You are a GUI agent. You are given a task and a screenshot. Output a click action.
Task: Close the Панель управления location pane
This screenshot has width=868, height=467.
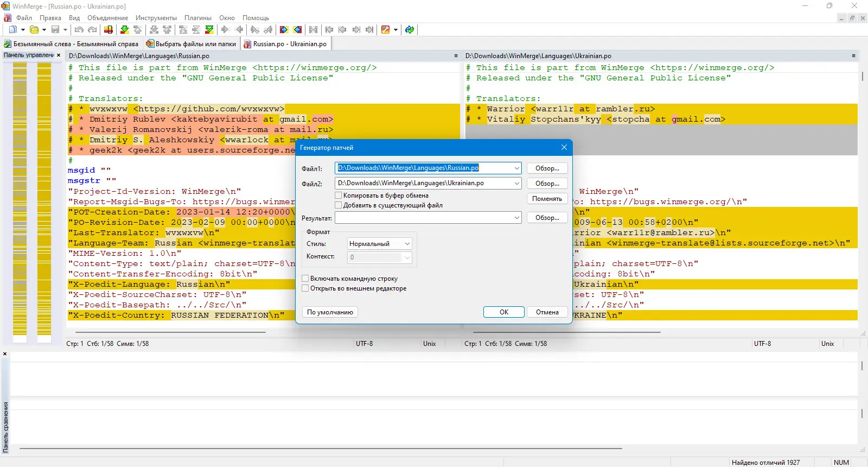pyautogui.click(x=59, y=55)
